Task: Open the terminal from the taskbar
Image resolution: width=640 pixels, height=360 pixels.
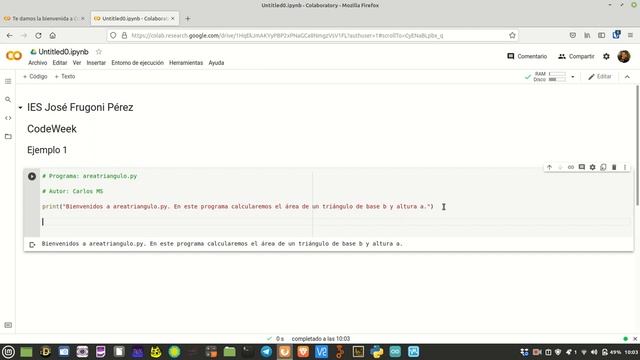Action: point(248,352)
